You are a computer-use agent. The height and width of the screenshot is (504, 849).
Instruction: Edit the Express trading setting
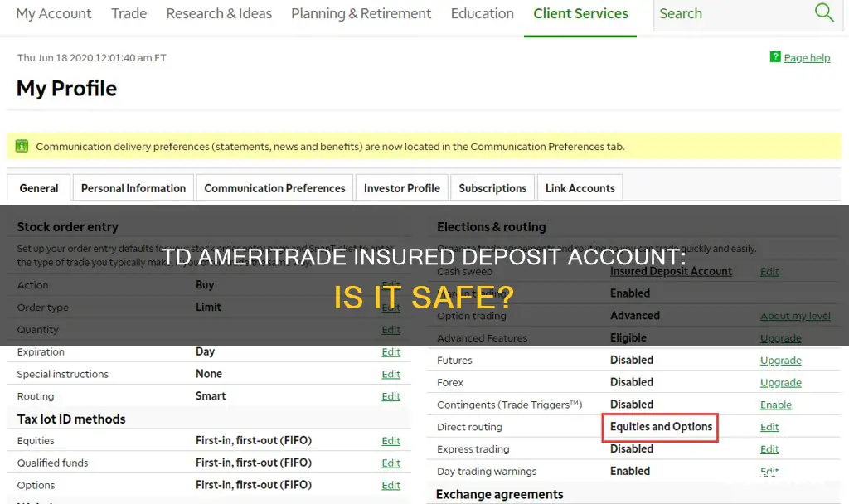click(x=769, y=448)
